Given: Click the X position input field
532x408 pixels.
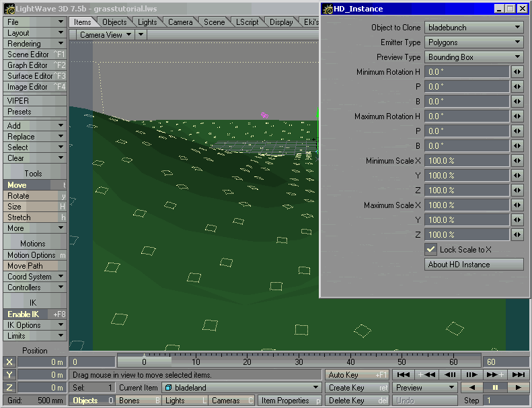Looking at the screenshot, I should pyautogui.click(x=42, y=362).
